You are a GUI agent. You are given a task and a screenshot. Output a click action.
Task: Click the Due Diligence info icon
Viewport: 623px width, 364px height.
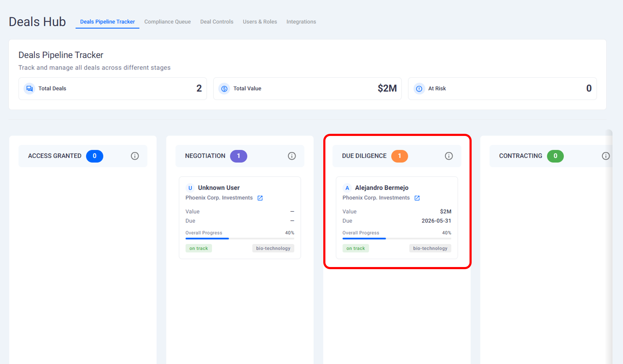pos(449,156)
